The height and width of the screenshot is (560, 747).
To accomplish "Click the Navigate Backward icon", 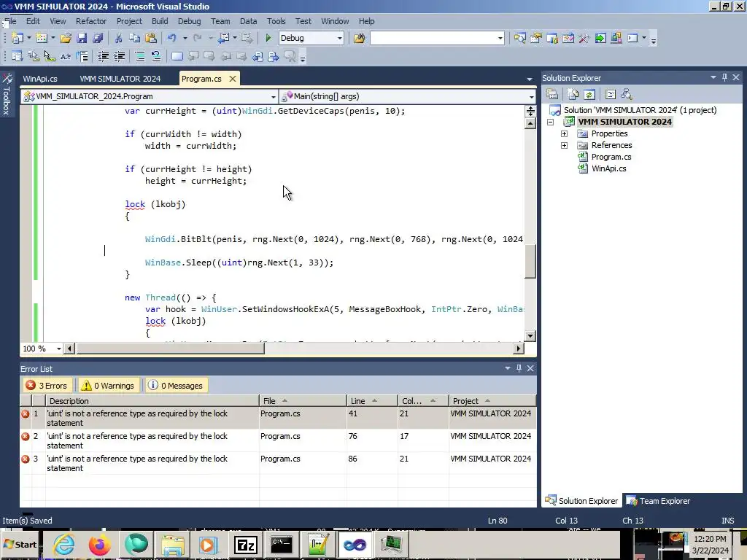I will pyautogui.click(x=223, y=38).
